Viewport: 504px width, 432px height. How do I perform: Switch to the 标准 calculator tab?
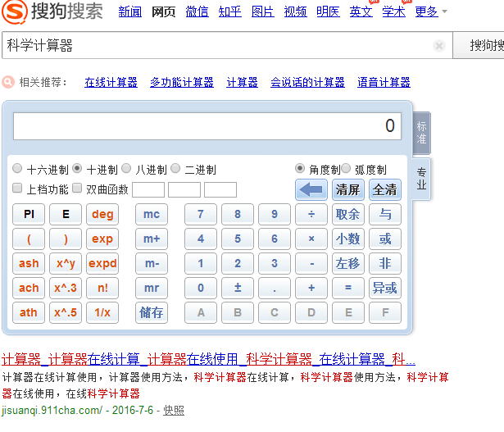coord(421,133)
